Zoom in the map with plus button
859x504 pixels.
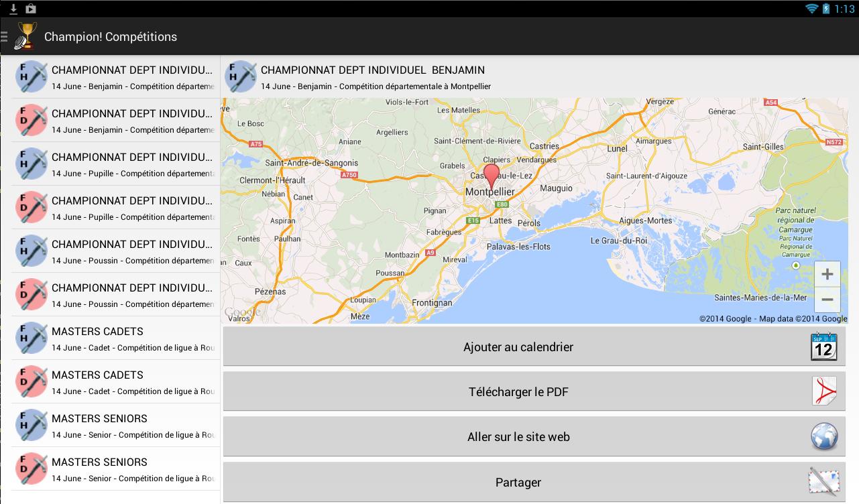point(827,274)
